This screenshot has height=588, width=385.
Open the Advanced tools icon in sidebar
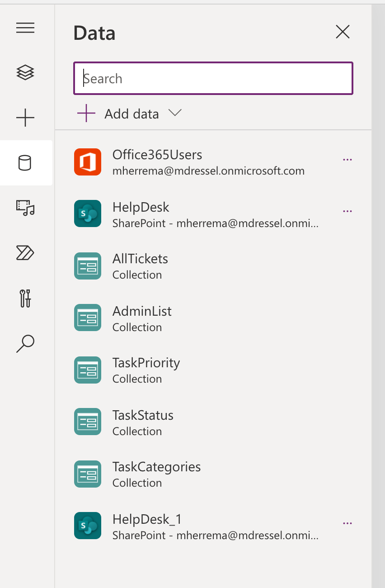pos(25,298)
